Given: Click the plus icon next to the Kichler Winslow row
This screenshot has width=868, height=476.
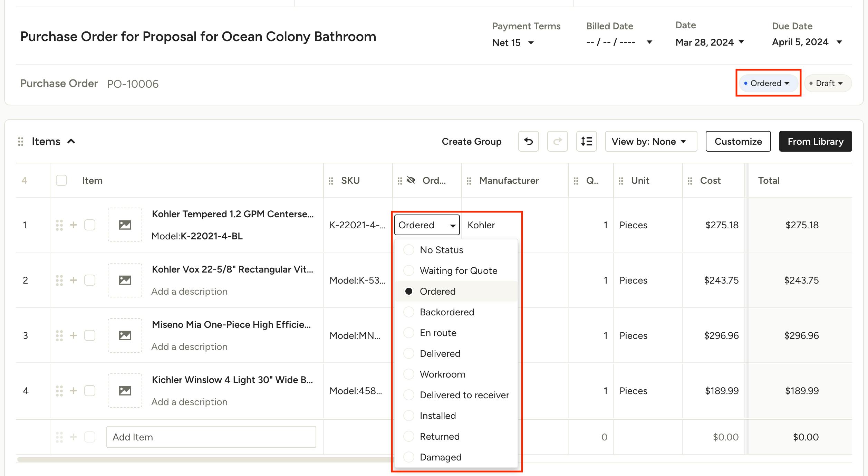Looking at the screenshot, I should coord(74,391).
